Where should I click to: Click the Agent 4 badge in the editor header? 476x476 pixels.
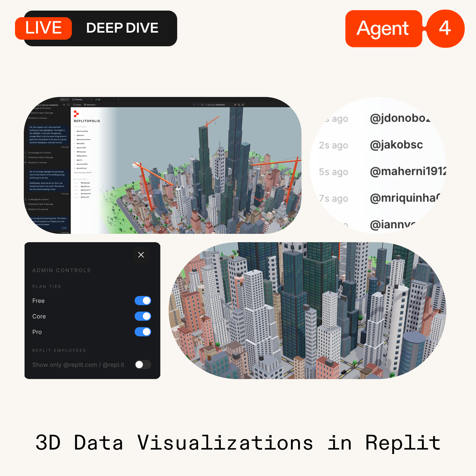point(65,100)
